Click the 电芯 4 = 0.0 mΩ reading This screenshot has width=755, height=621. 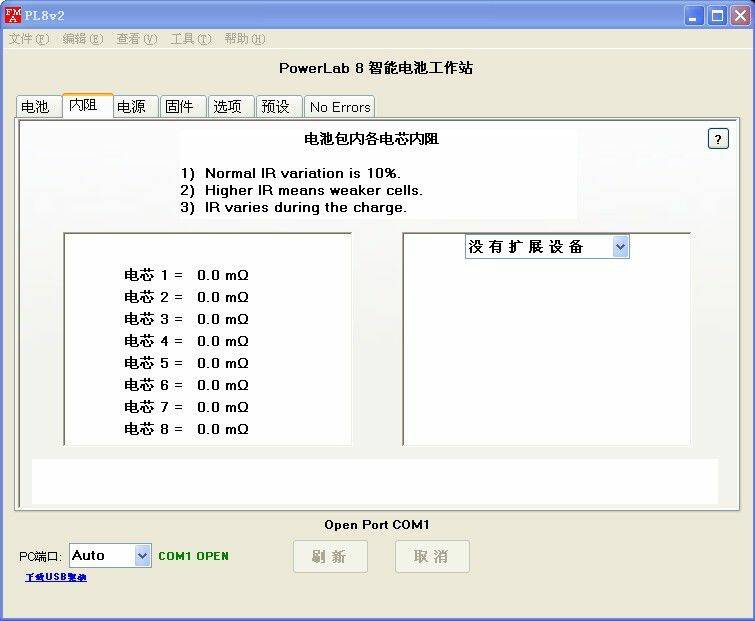(186, 341)
